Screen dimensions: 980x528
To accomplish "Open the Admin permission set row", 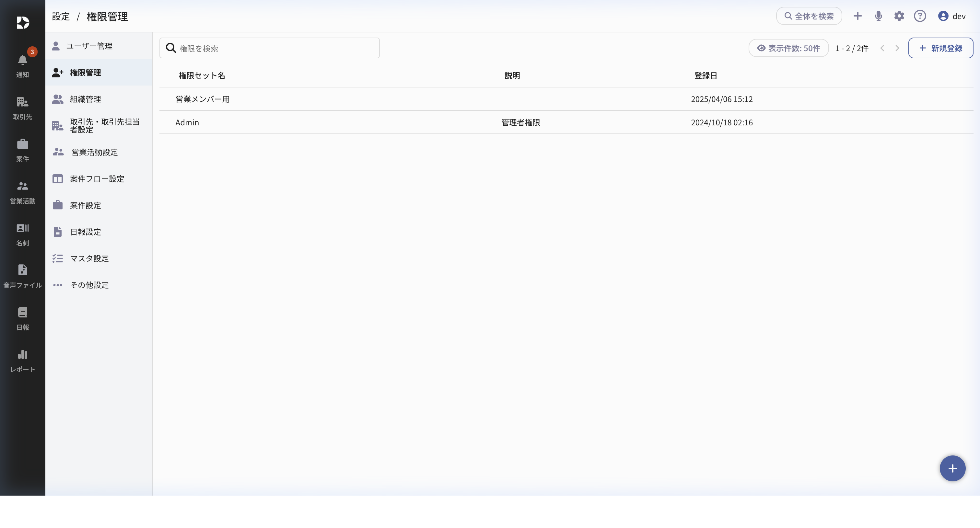I will pyautogui.click(x=187, y=122).
